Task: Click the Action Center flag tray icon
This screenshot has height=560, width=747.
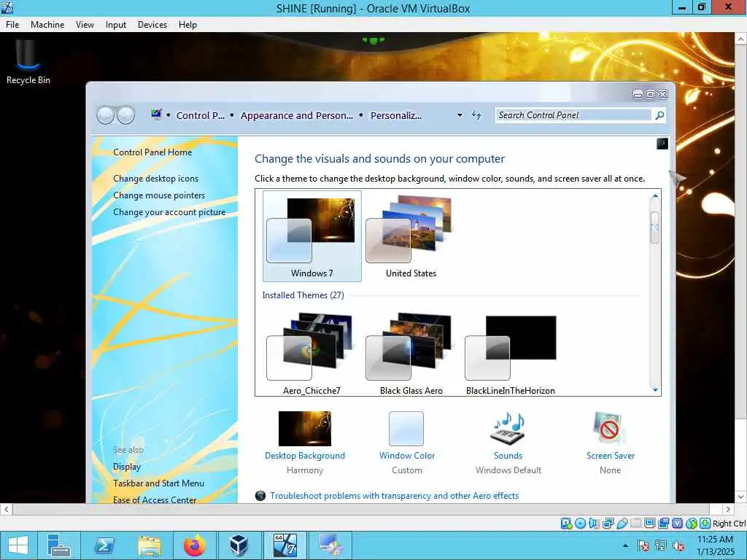Action: click(643, 545)
